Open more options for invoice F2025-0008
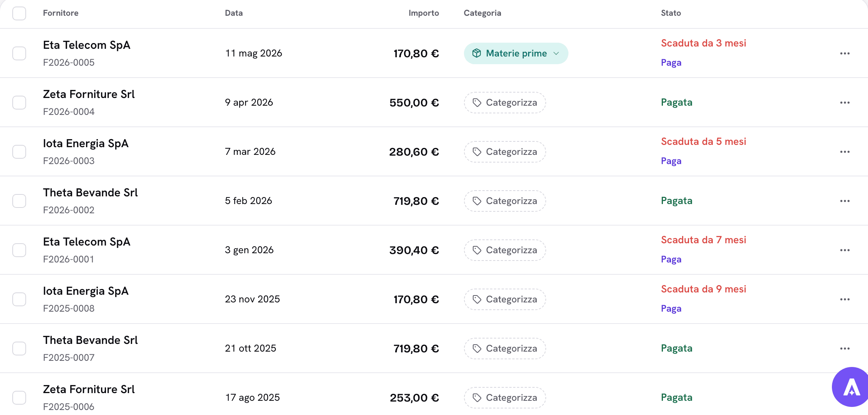This screenshot has height=415, width=868. click(845, 299)
